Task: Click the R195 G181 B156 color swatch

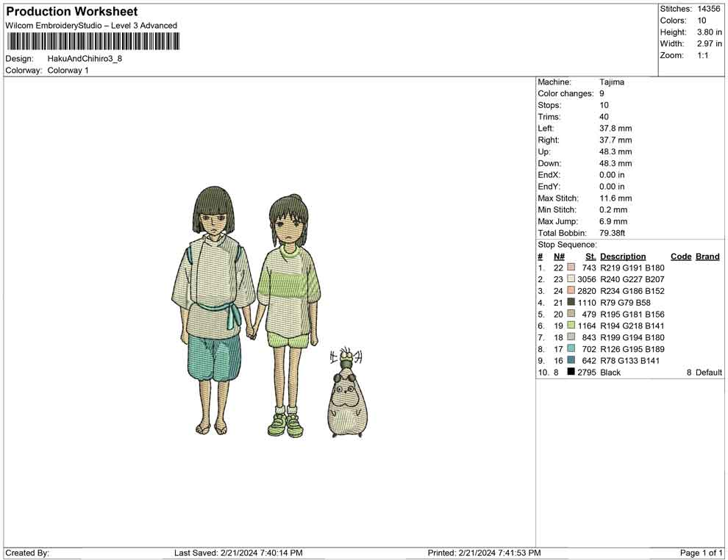Action: (x=571, y=314)
